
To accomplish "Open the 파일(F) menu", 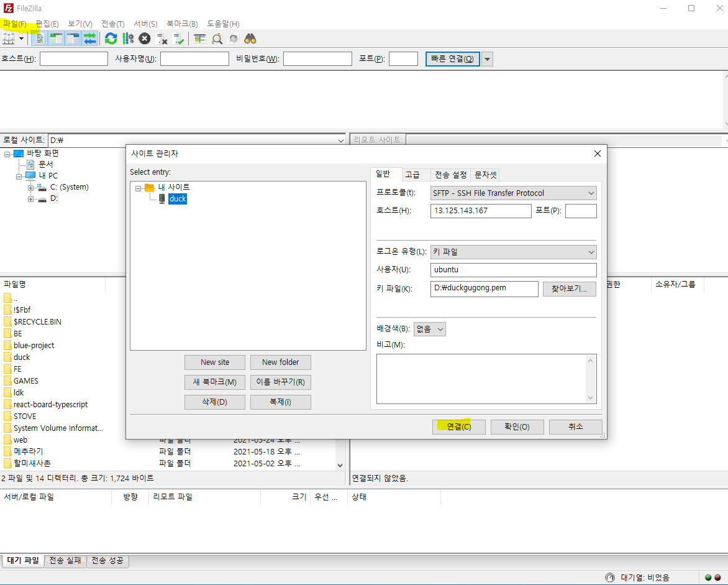I will 14,24.
